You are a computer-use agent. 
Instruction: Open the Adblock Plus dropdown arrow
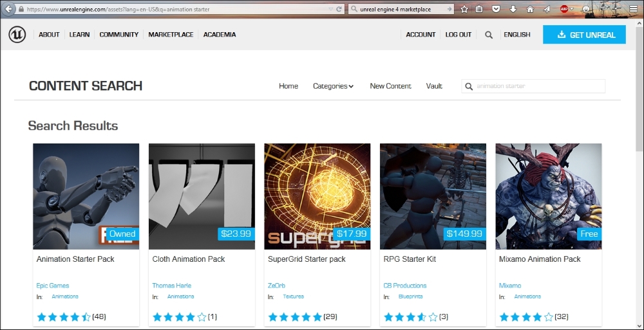tap(572, 9)
